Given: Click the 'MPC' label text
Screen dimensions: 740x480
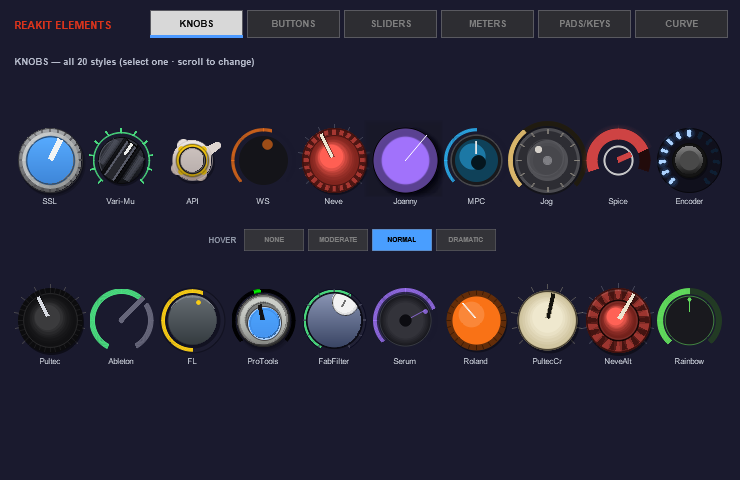Looking at the screenshot, I should coord(476,201).
